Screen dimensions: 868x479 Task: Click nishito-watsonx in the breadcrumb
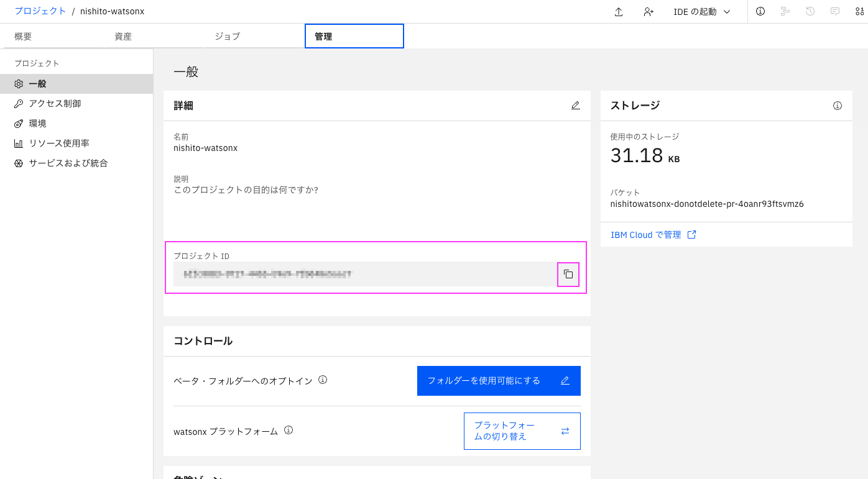pos(112,11)
